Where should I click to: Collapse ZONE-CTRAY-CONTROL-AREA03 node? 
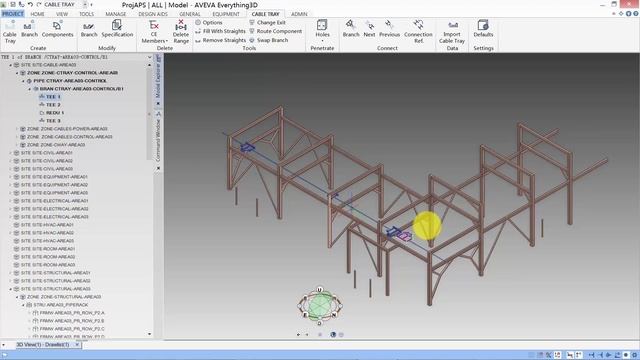click(x=17, y=73)
